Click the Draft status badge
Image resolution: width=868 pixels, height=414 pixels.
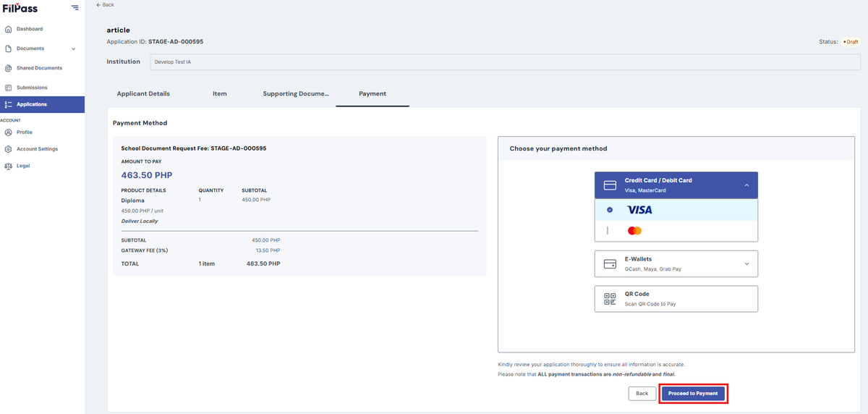tap(851, 42)
